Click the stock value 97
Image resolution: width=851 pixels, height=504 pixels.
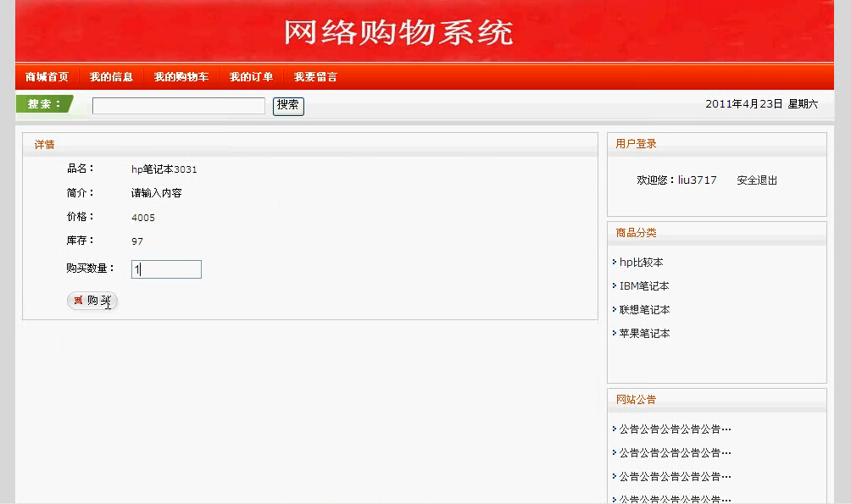click(137, 241)
